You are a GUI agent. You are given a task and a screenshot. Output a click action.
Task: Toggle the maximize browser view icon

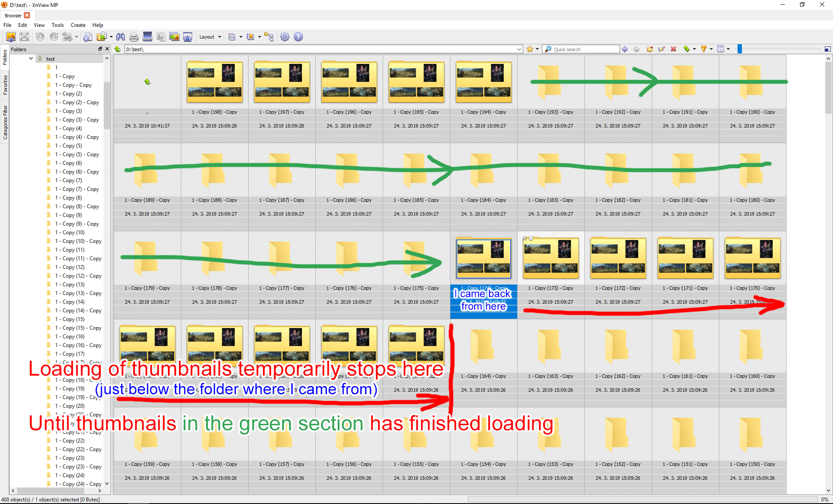[x=827, y=49]
